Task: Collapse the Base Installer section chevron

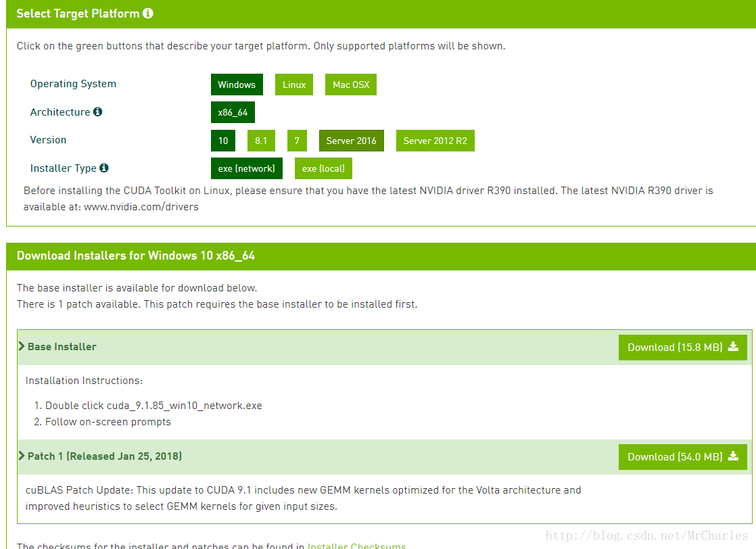Action: pyautogui.click(x=21, y=346)
